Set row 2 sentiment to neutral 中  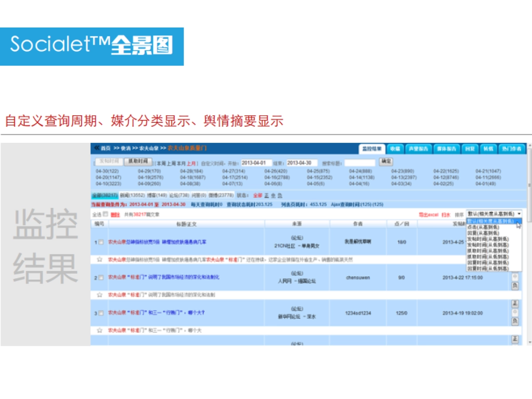pos(515,277)
